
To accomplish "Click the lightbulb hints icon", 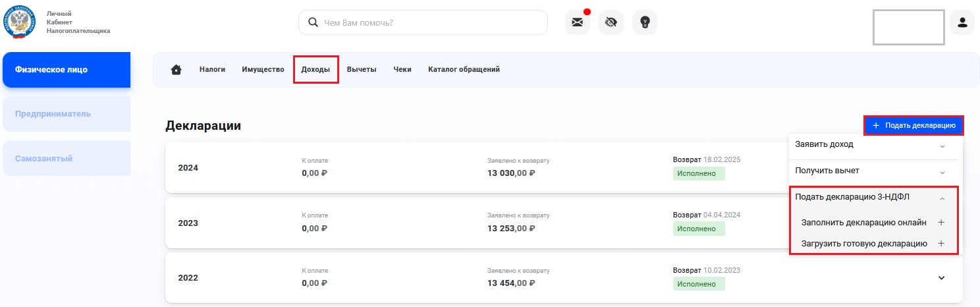I will (x=645, y=22).
